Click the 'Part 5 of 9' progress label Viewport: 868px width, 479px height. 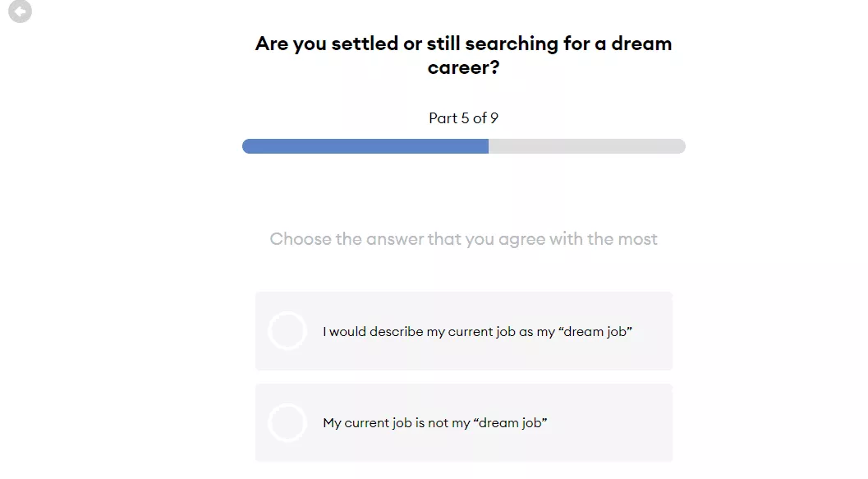463,118
